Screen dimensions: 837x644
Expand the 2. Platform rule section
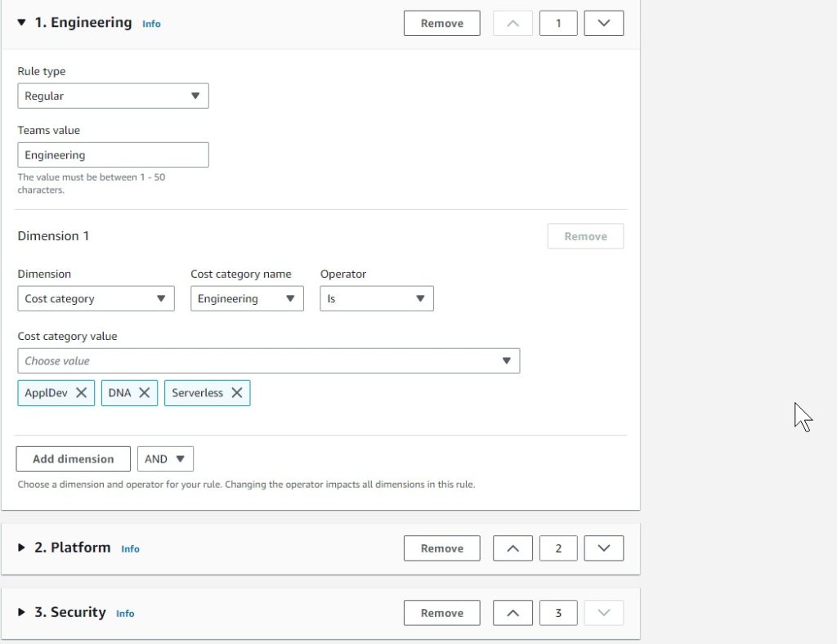[x=21, y=548]
